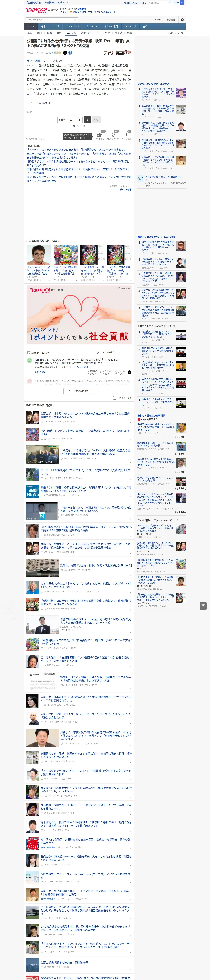Select the ランキング navigation tab
The height and width of the screenshot is (980, 210).
[x=130, y=27]
